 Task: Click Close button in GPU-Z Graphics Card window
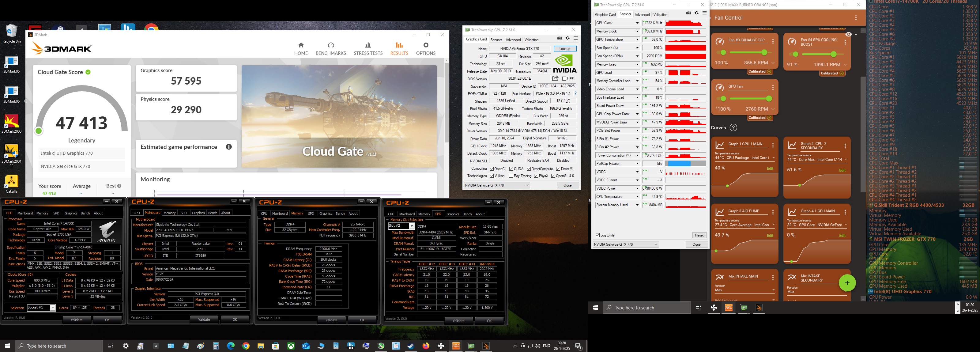[567, 185]
